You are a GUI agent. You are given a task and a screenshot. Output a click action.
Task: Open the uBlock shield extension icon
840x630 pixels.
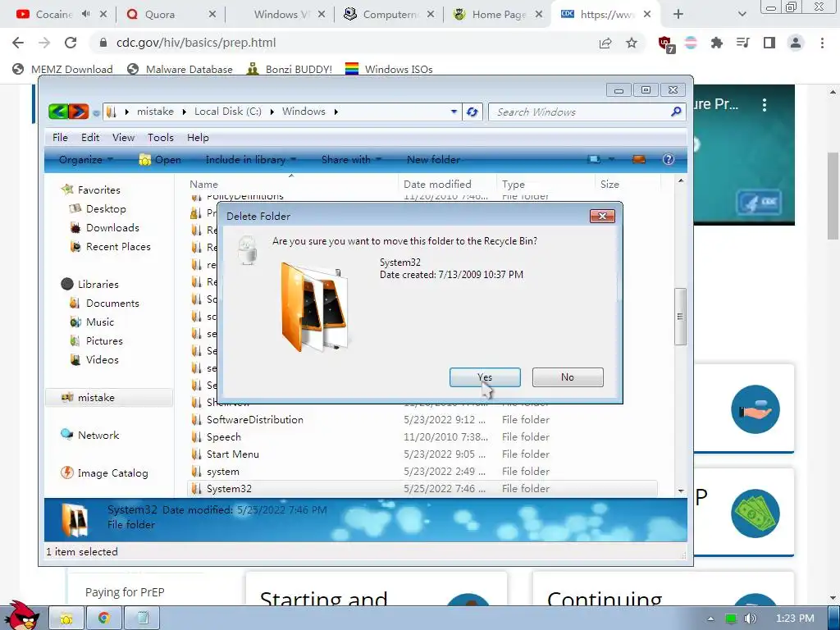[666, 44]
